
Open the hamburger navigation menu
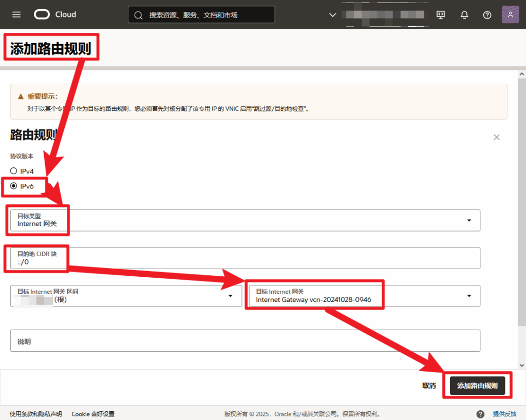click(x=16, y=14)
